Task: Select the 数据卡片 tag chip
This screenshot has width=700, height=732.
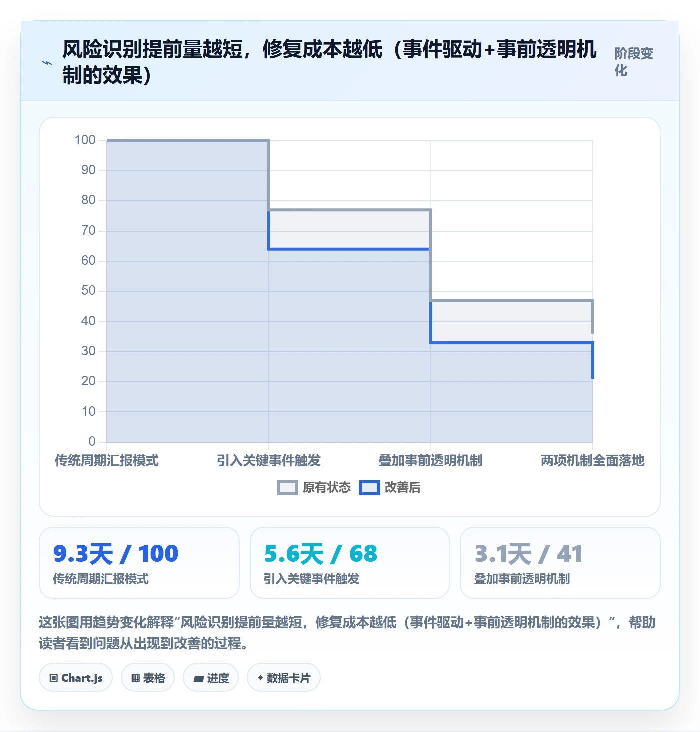Action: (284, 678)
